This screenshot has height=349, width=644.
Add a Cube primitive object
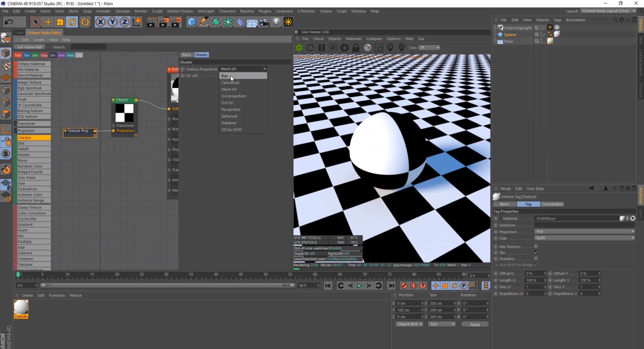point(191,22)
